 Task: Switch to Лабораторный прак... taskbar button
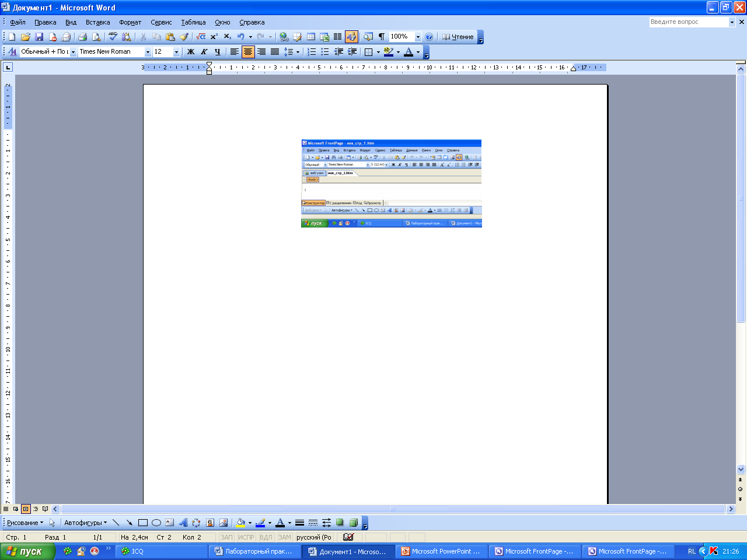click(255, 551)
